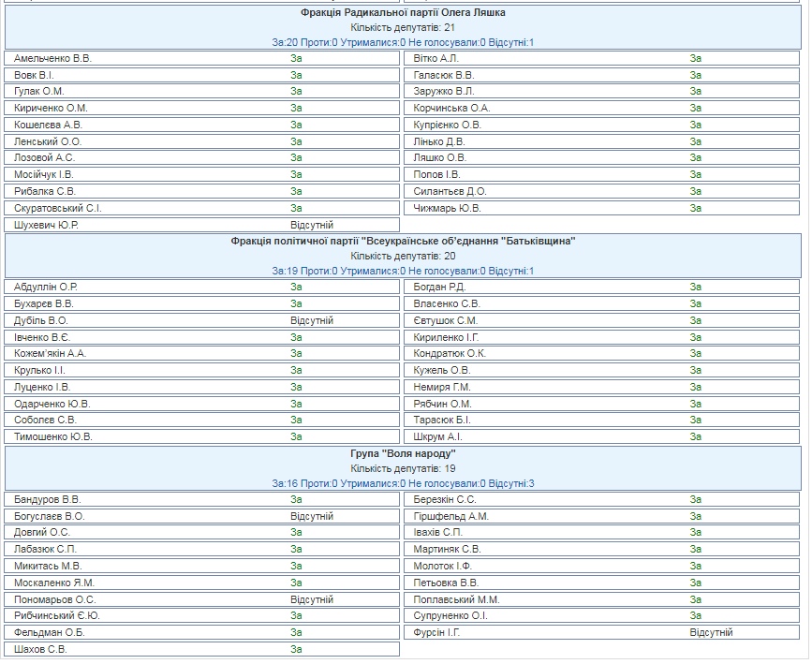Viewport: 812px width, 664px height.
Task: Select deputy Луценко І.В.
Action: [x=42, y=387]
